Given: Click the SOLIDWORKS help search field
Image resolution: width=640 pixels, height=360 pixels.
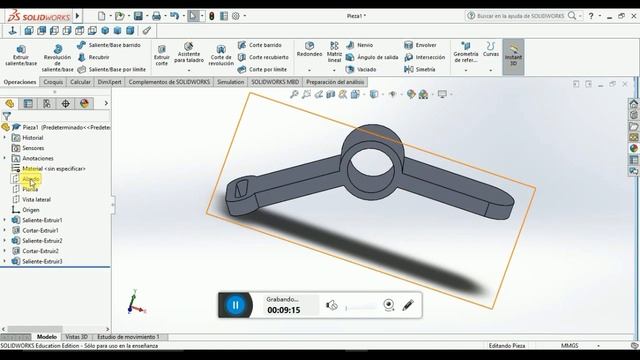Looking at the screenshot, I should pyautogui.click(x=520, y=16).
